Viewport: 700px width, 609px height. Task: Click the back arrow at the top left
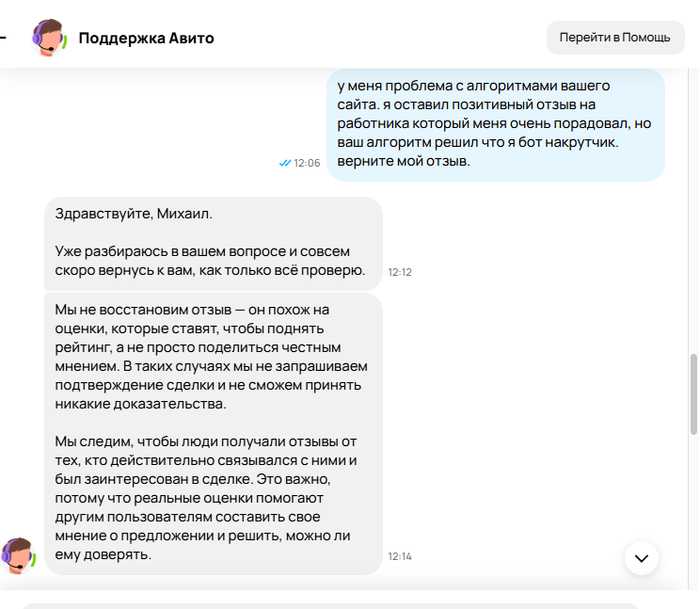(3, 38)
